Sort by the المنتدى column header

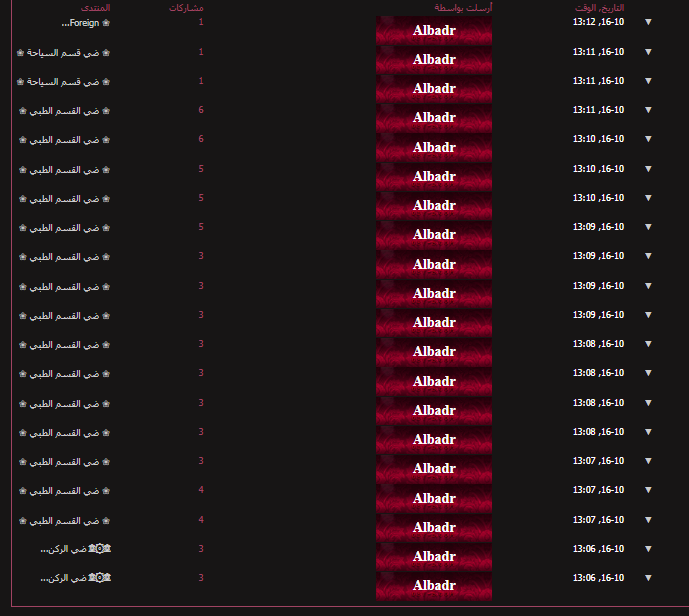96,8
